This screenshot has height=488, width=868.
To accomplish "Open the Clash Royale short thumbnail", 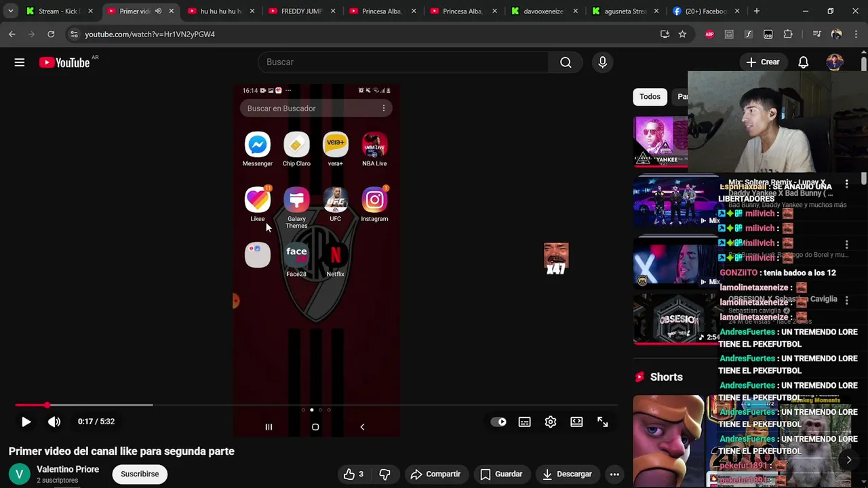I will click(x=669, y=441).
